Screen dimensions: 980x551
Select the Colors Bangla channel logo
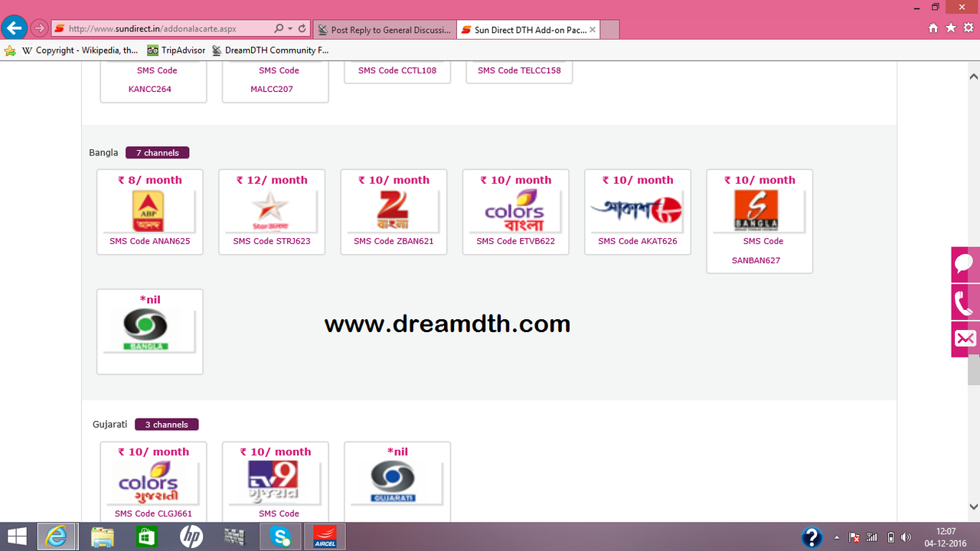tap(515, 211)
